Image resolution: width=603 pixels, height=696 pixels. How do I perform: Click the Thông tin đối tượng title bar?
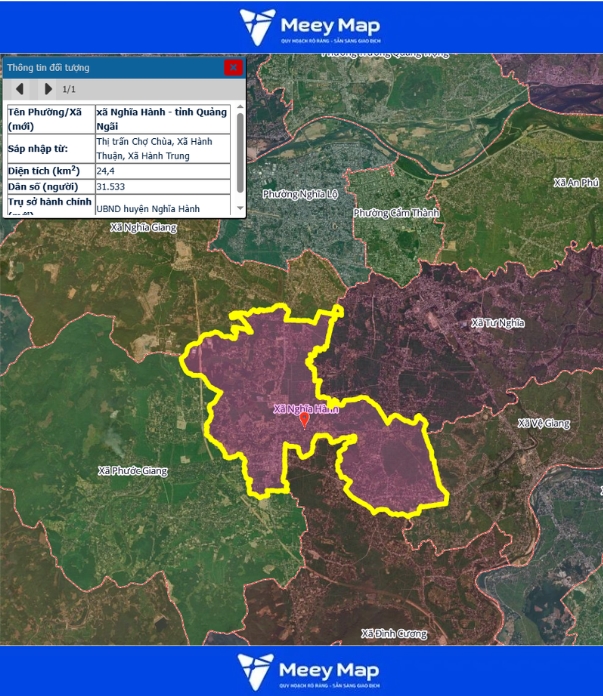[x=110, y=67]
